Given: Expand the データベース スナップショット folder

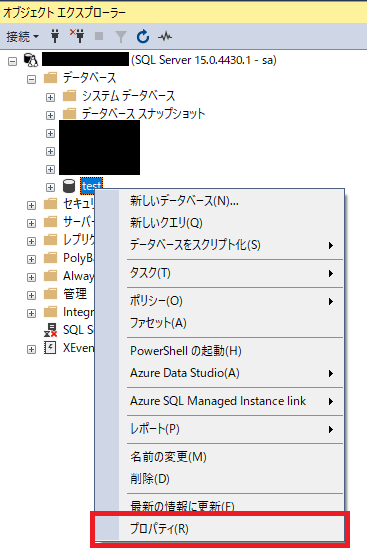Looking at the screenshot, I should tap(50, 115).
